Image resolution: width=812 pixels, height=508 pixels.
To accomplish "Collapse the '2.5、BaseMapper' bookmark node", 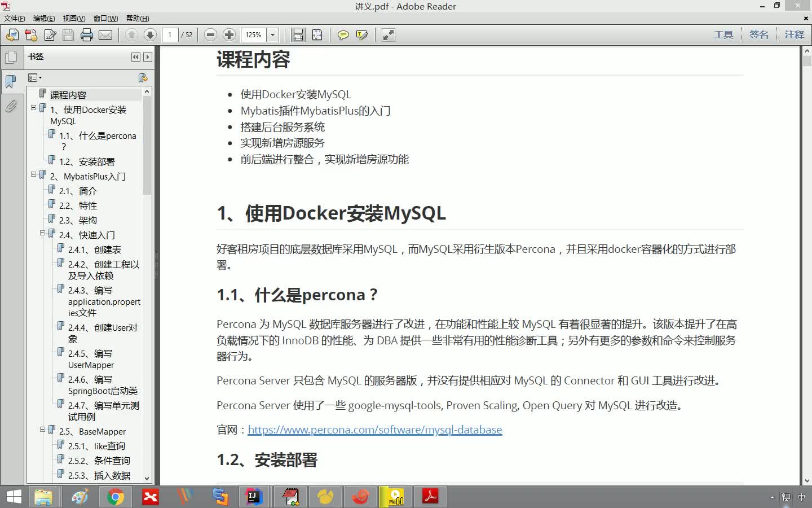I will (42, 430).
